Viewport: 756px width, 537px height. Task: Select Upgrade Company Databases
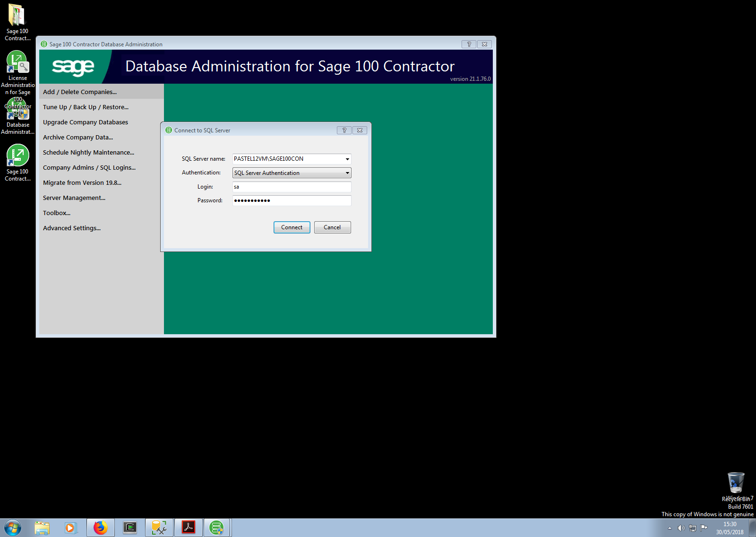(102, 122)
